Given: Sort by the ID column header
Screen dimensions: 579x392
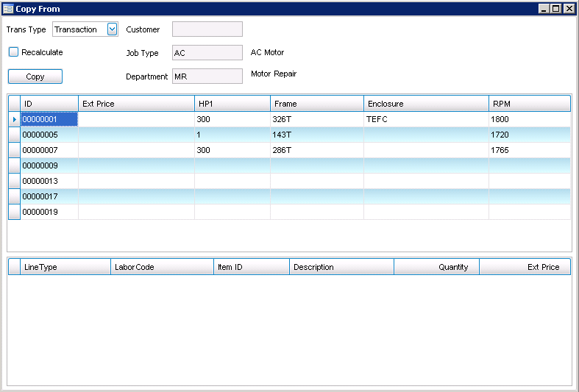Looking at the screenshot, I should point(49,104).
